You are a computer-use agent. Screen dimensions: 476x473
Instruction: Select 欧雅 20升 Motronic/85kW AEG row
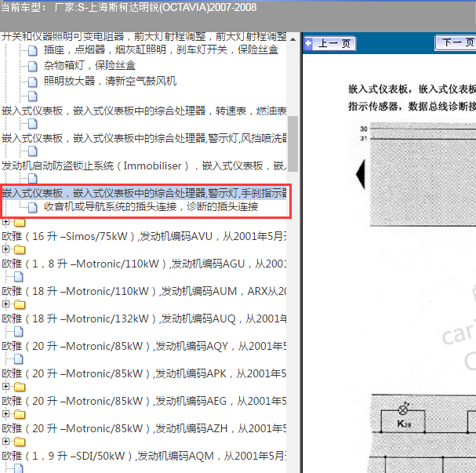144,401
